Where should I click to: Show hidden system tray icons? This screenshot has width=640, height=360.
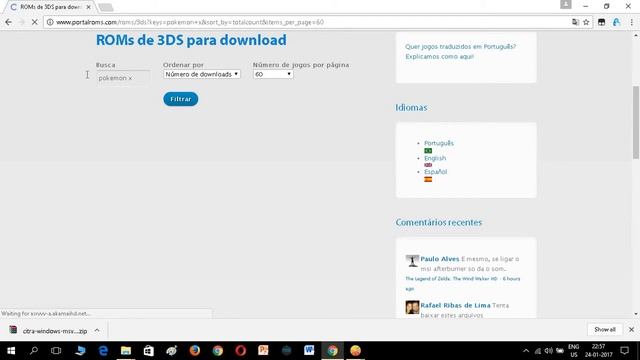tap(526, 351)
